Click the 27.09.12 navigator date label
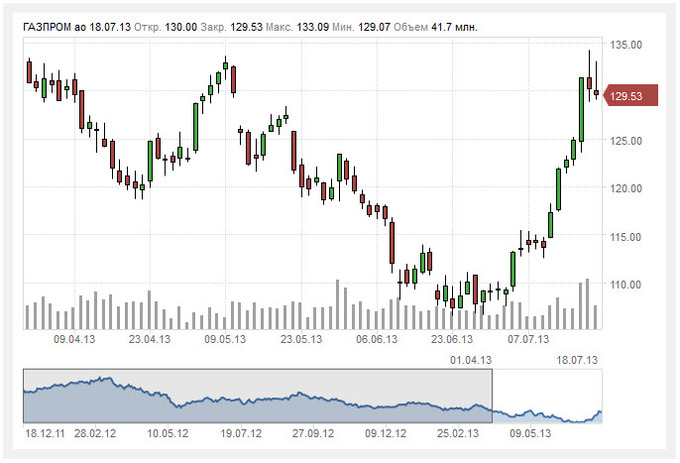Image resolution: width=680 pixels, height=463 pixels. (x=313, y=434)
